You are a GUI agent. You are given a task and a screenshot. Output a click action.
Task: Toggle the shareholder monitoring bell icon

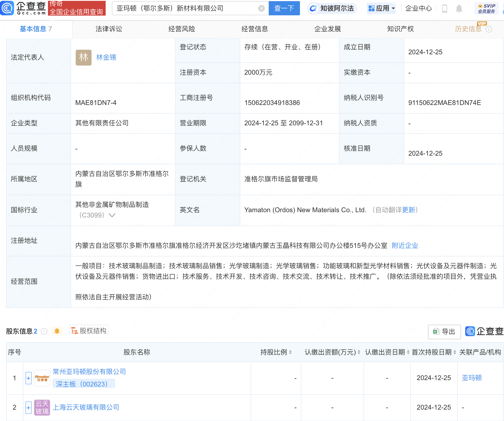pos(57,331)
